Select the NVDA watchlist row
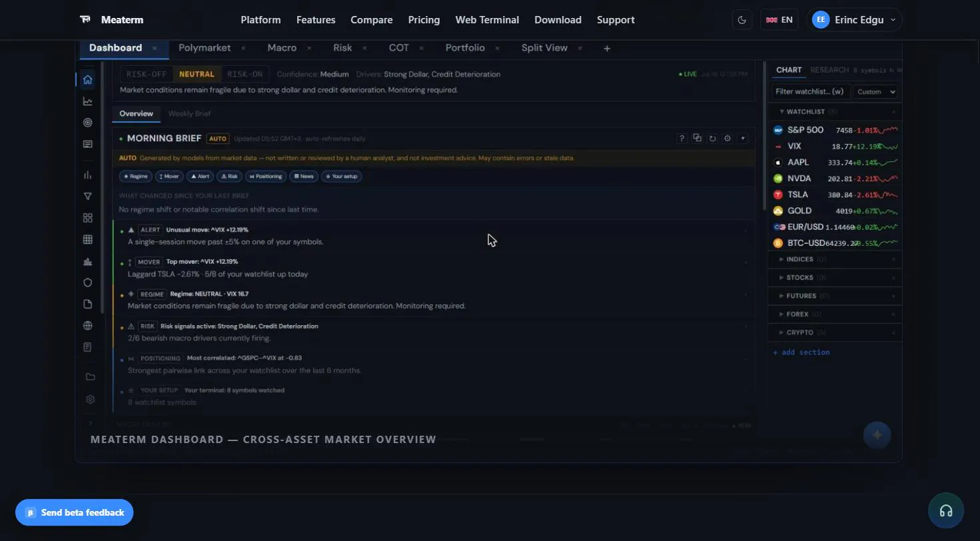This screenshot has width=980, height=541. 835,179
